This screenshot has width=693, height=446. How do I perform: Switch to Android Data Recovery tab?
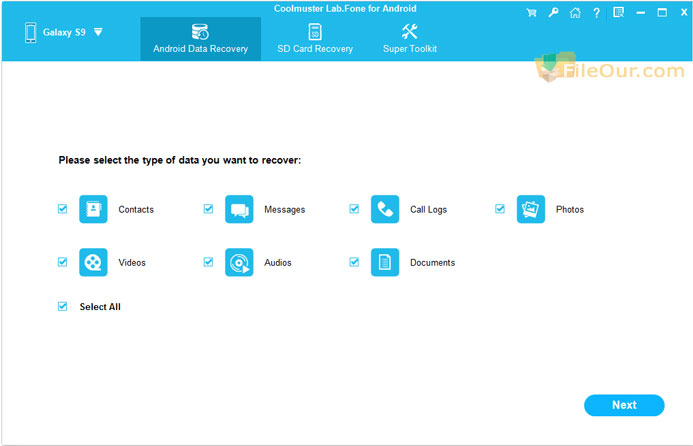click(201, 39)
